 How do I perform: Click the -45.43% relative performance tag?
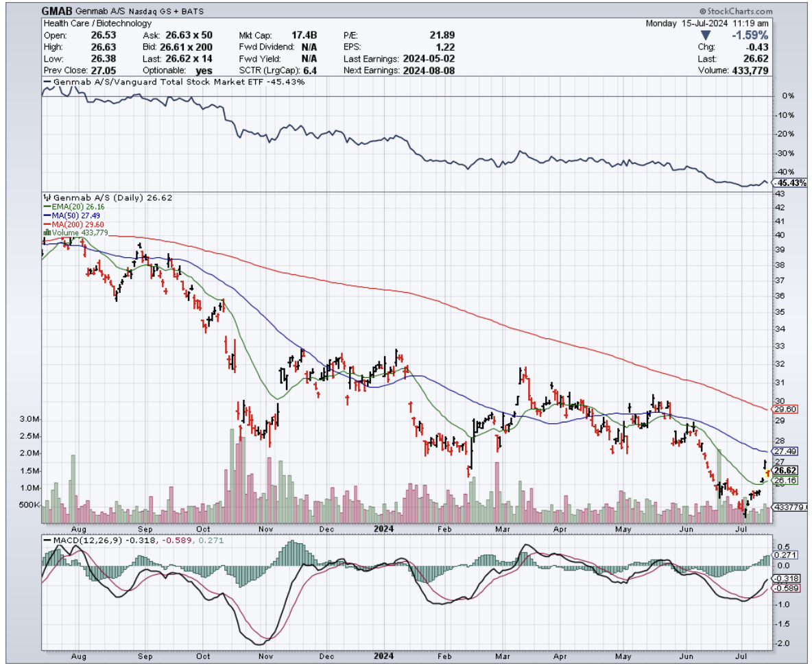click(x=790, y=183)
